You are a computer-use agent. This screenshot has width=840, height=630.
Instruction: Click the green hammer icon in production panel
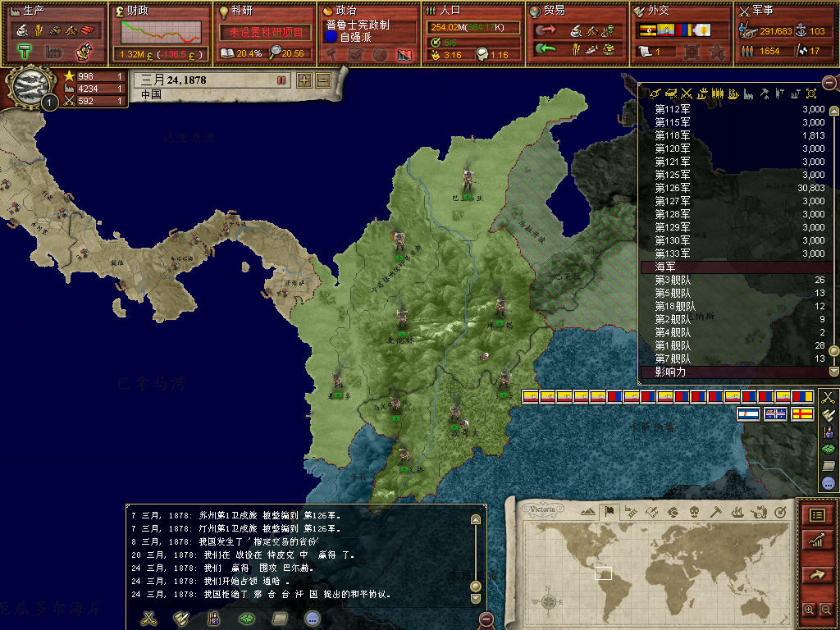[24, 52]
